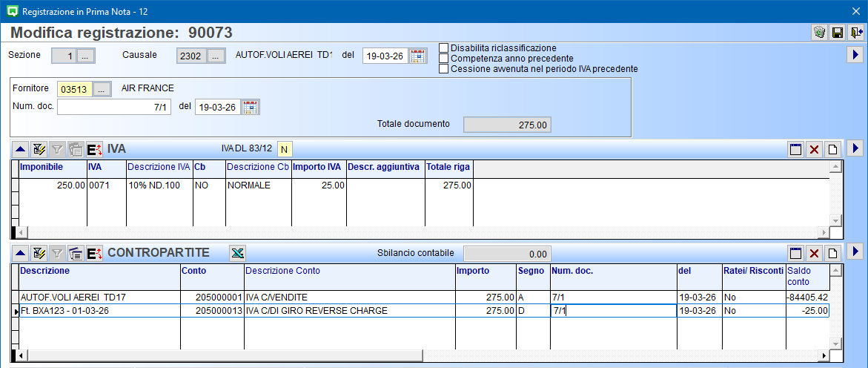This screenshot has width=868, height=368.
Task: Open Fornitore lookup with the ellipsis button
Action: (102, 89)
